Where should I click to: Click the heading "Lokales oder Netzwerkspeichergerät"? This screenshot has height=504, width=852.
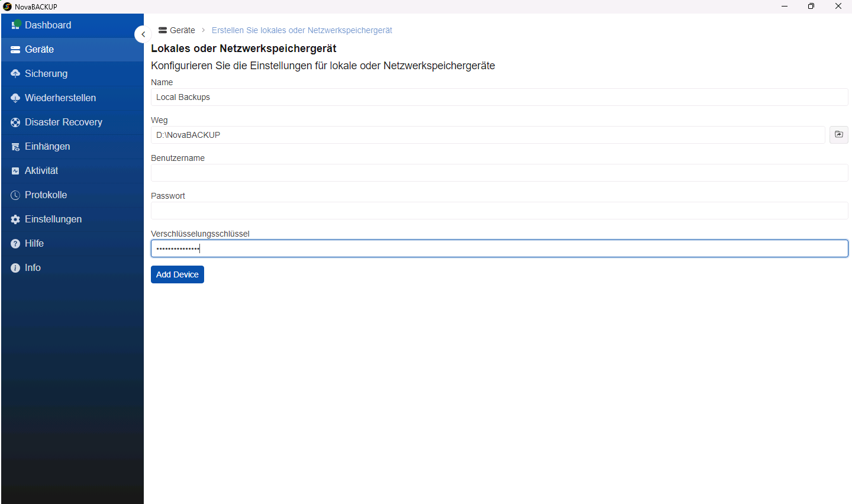[244, 49]
